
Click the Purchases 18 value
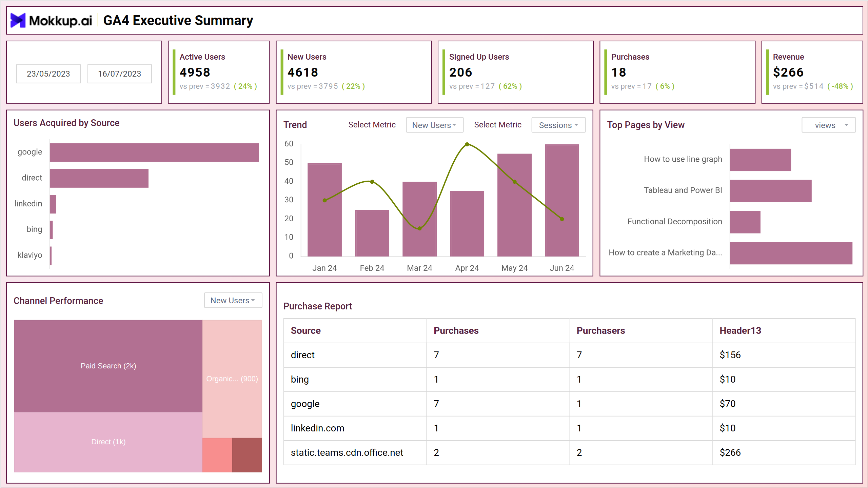coord(618,72)
